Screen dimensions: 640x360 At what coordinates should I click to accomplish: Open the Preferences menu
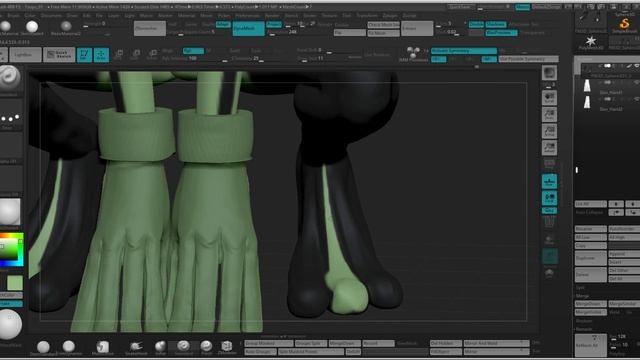click(247, 16)
